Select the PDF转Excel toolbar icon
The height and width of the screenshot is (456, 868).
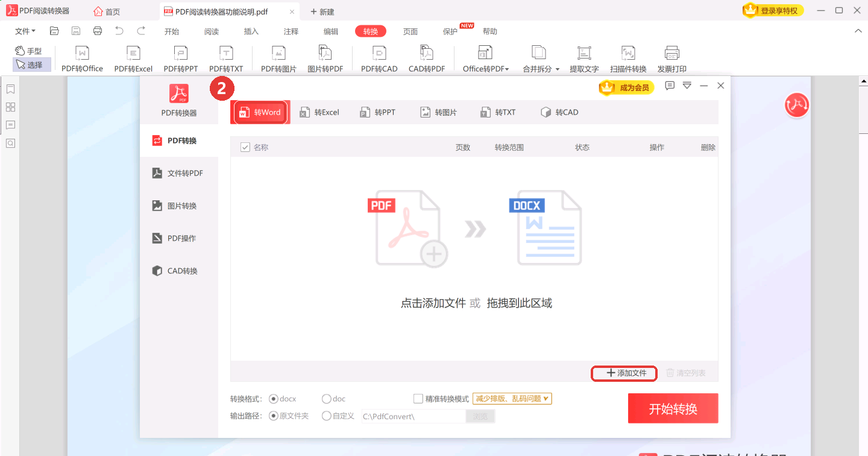133,59
